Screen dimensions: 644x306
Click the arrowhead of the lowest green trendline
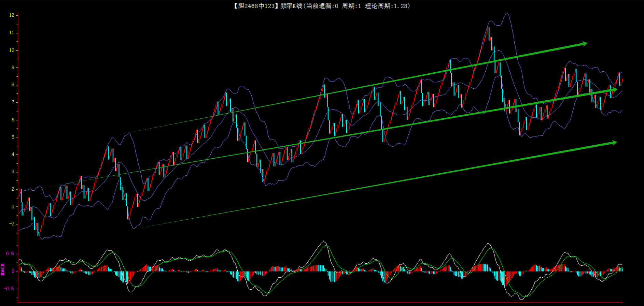point(614,143)
